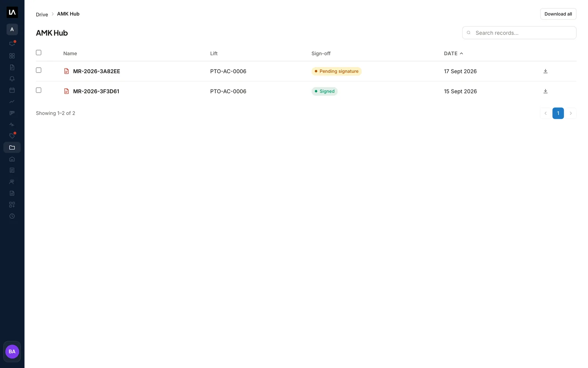Click the 17 Sept 2026 date cell
The image size is (588, 368).
point(460,71)
